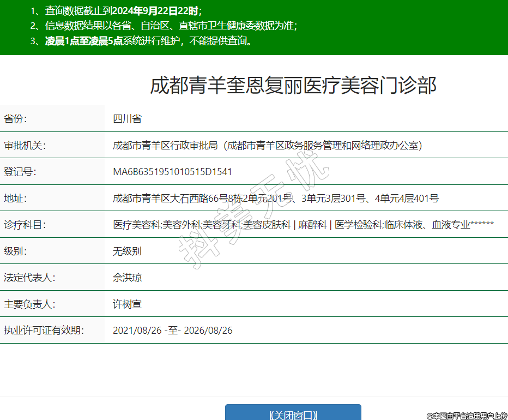
Task: Select the main person in charge 许树宣
Action: [127, 304]
